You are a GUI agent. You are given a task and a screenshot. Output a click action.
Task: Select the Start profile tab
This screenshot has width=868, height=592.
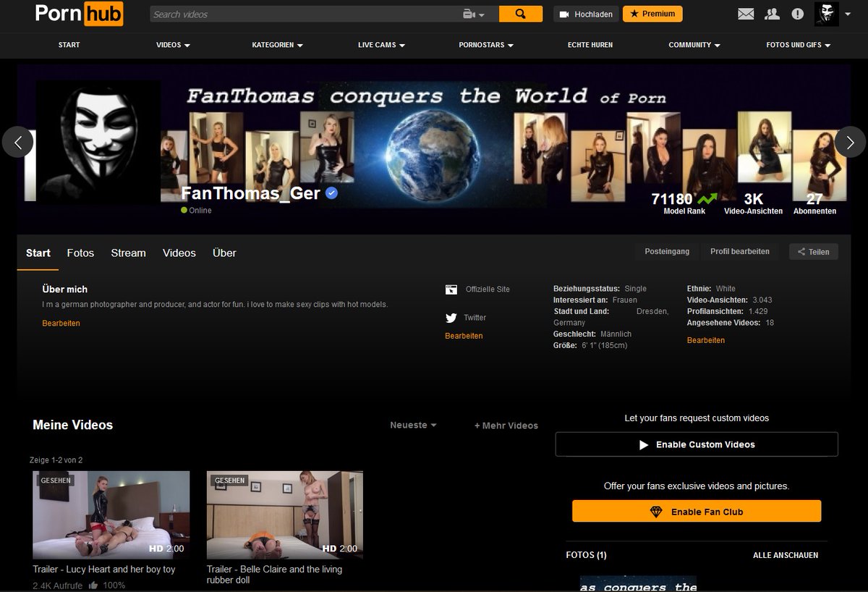pyautogui.click(x=38, y=253)
